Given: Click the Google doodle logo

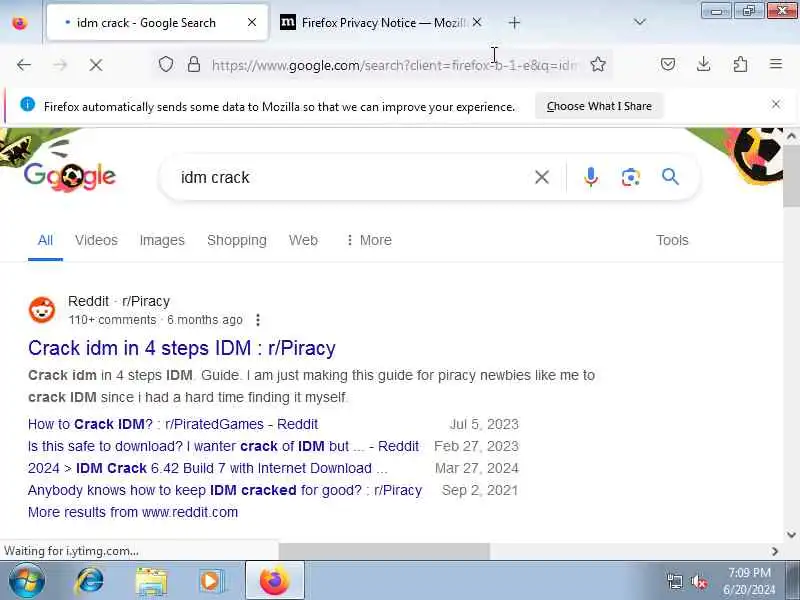Looking at the screenshot, I should (70, 176).
